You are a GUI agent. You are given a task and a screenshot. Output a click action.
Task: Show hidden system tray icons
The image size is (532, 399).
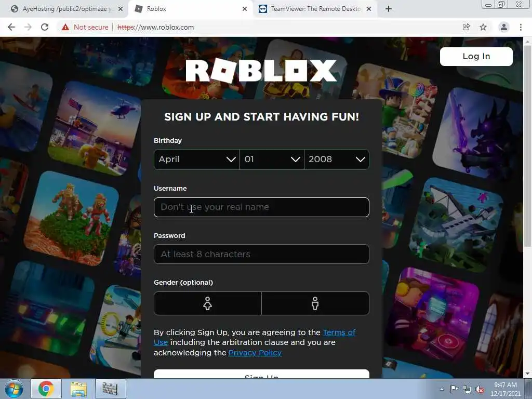(x=442, y=389)
